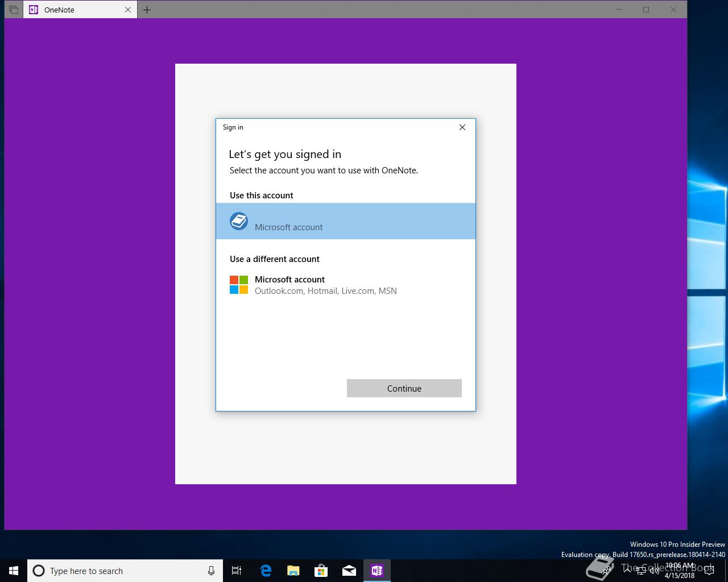Viewport: 728px width, 582px height.
Task: Activate the Cortana microphone icon
Action: (211, 571)
